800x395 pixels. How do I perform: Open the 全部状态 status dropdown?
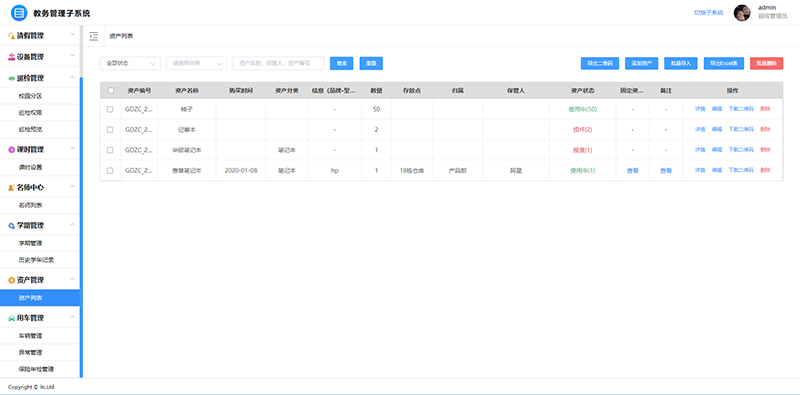pyautogui.click(x=130, y=63)
